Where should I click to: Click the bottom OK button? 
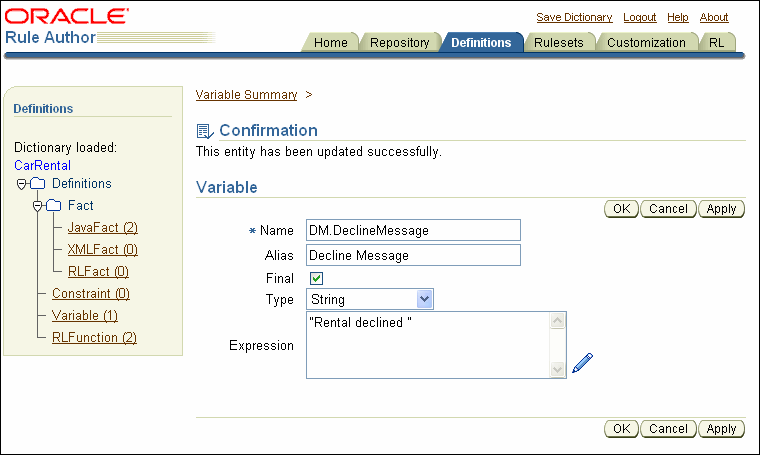pos(621,429)
